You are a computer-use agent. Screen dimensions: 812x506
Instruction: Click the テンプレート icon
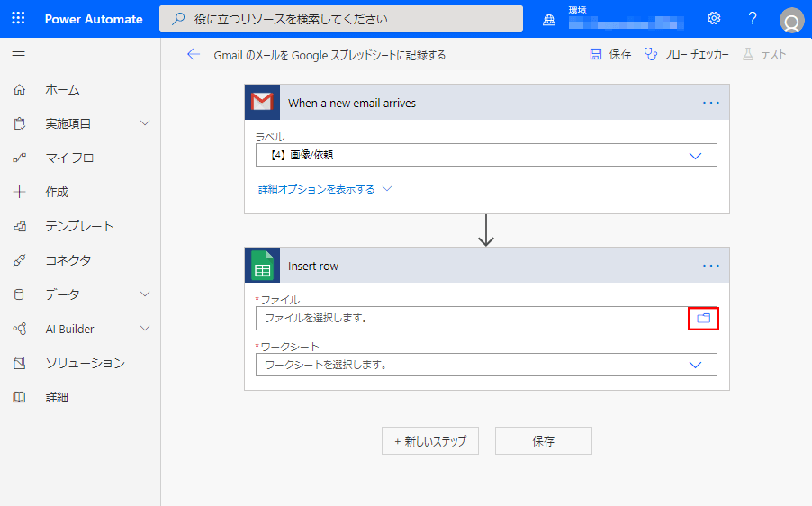tap(19, 226)
